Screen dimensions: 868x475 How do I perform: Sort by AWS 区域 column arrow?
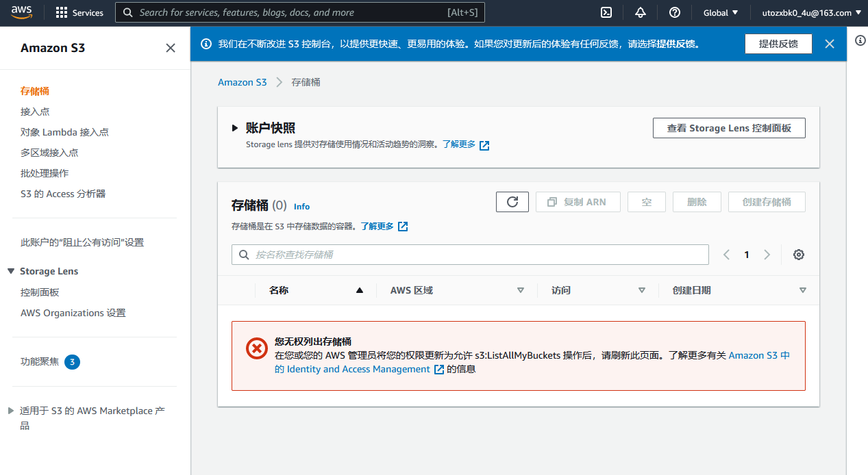pyautogui.click(x=521, y=290)
